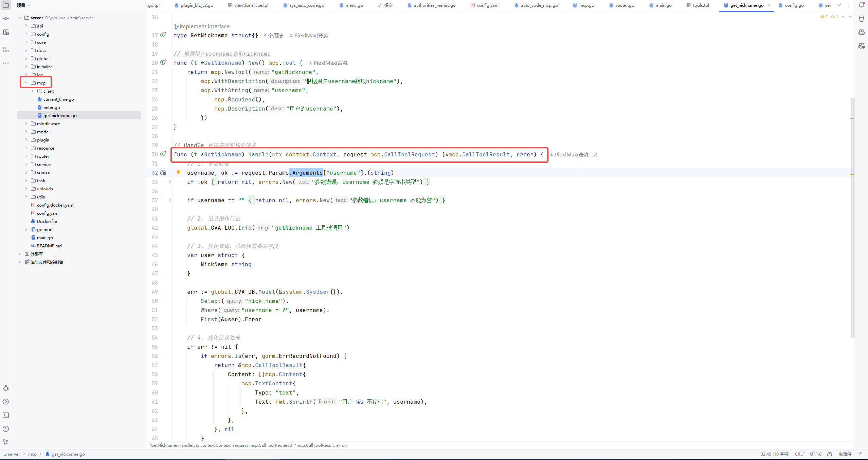
Task: Open current_time.go in the project tree
Action: [58, 99]
